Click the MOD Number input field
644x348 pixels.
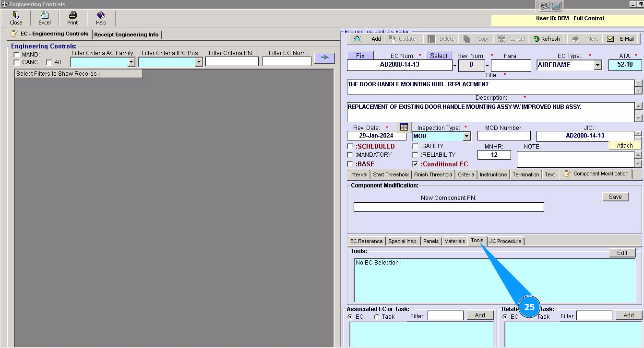click(504, 136)
